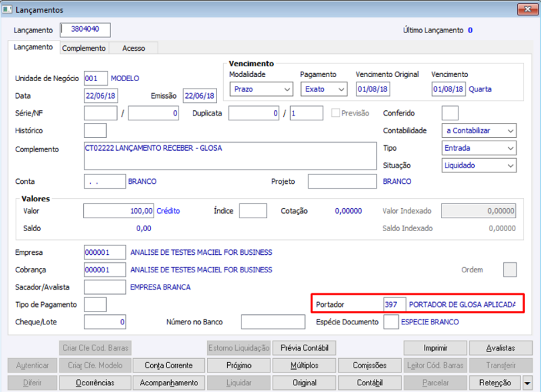The width and height of the screenshot is (541, 392).
Task: Click the Conta Corrente button
Action: pyautogui.click(x=168, y=366)
